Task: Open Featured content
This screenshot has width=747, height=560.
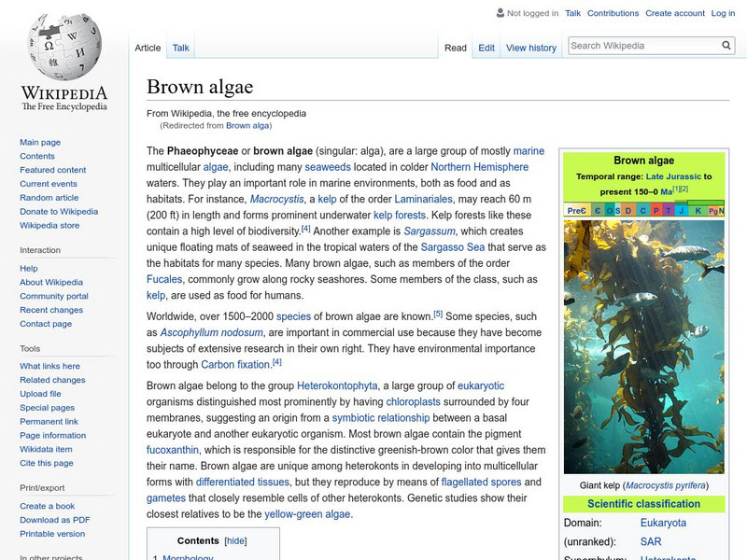Action: (x=53, y=170)
